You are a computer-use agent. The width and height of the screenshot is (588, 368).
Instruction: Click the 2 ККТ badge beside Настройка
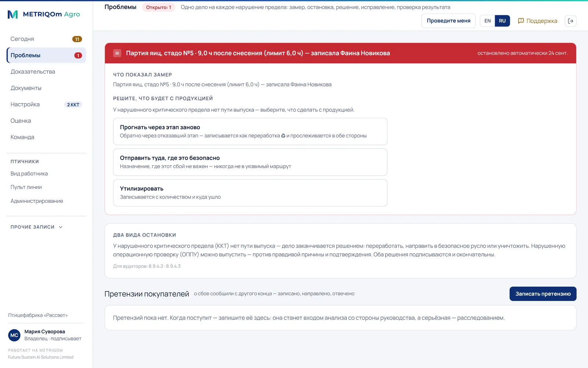[73, 105]
